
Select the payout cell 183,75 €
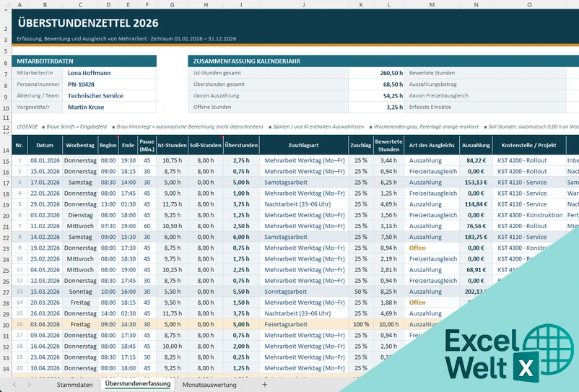click(x=476, y=237)
